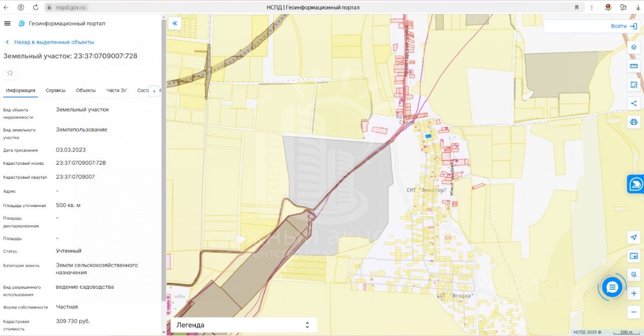Screen dimensions: 644x336
Task: Click the ведение садоводства value
Action: tap(85, 287)
